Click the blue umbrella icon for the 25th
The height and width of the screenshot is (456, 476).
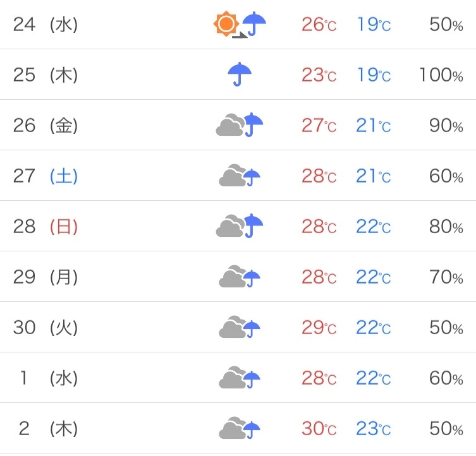click(240, 75)
